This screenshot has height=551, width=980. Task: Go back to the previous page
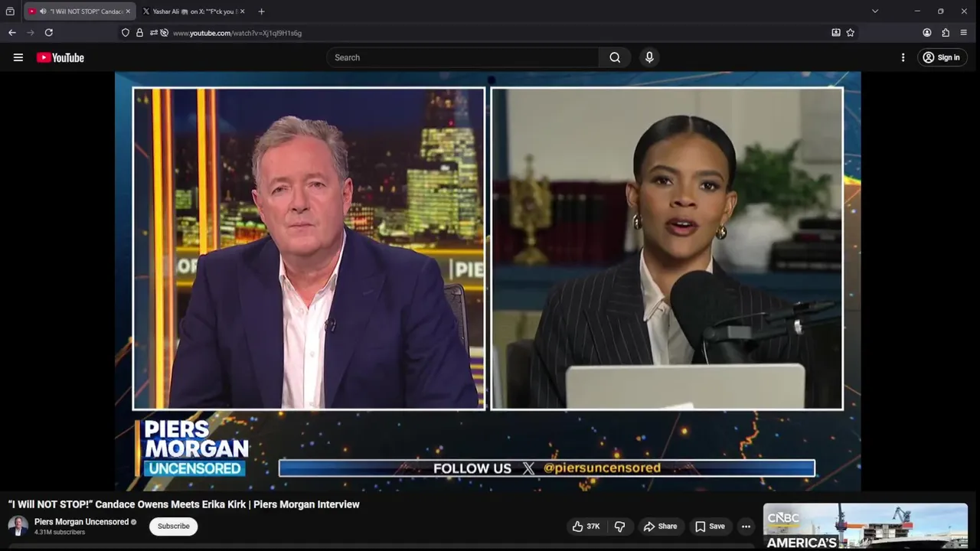point(11,33)
